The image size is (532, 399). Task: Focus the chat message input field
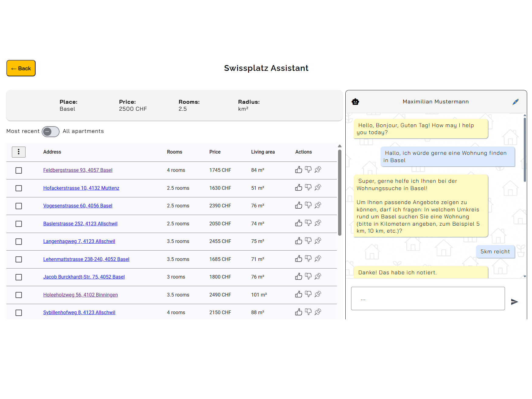(x=428, y=299)
